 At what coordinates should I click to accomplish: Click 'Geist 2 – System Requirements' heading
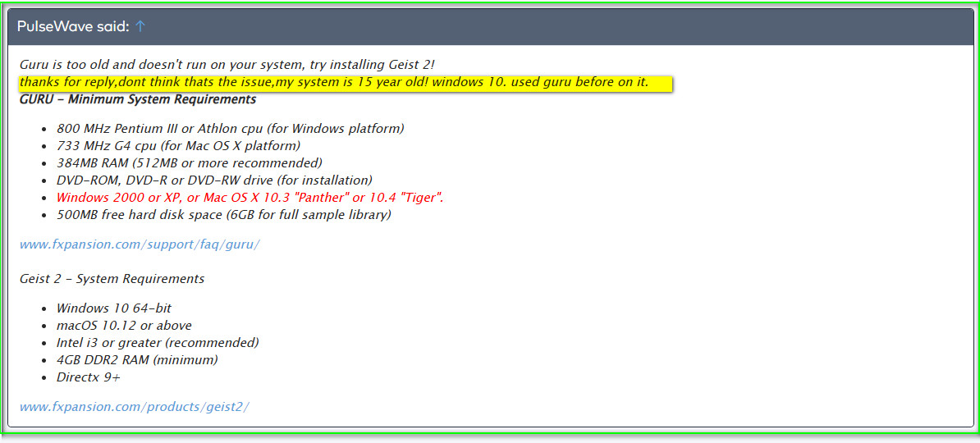[x=112, y=279]
